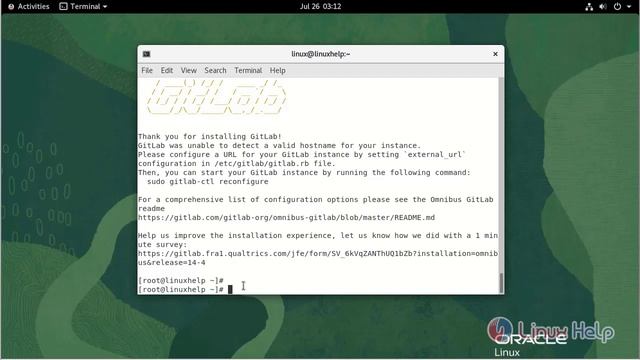This screenshot has width=640, height=360.
Task: Click the 'For a comprehensive list' line
Action: coord(316,200)
